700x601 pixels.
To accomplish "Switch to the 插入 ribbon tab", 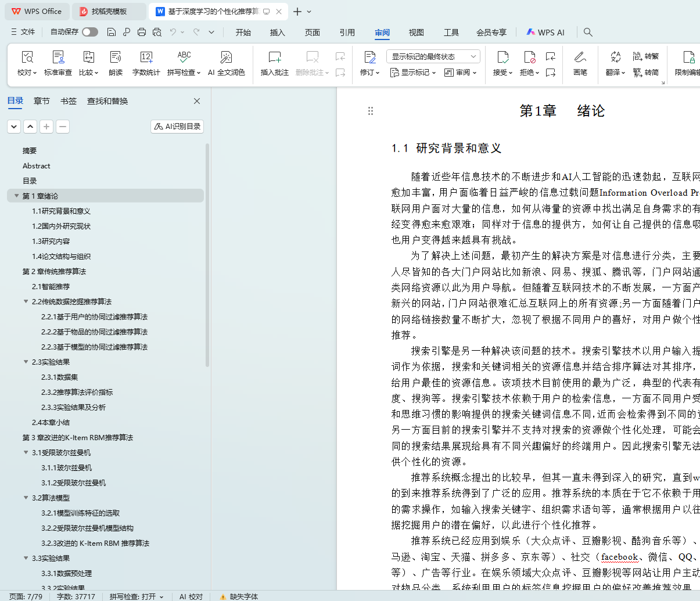I will (x=278, y=33).
